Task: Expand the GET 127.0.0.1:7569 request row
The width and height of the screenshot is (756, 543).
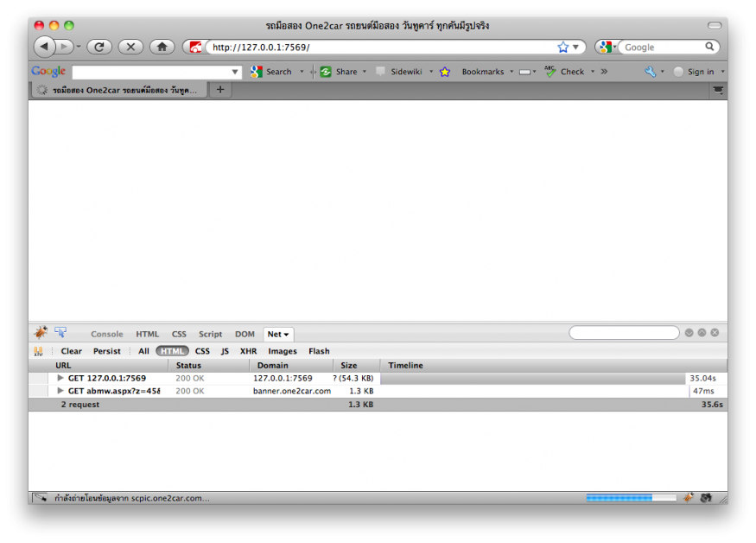Action: (x=60, y=378)
